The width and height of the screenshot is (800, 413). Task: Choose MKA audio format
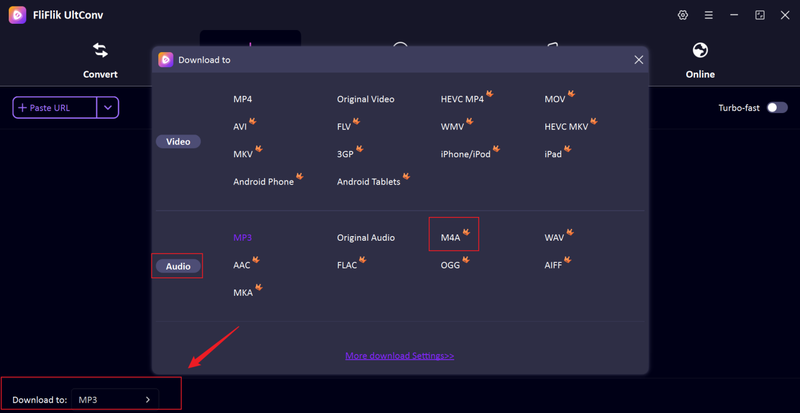(243, 293)
